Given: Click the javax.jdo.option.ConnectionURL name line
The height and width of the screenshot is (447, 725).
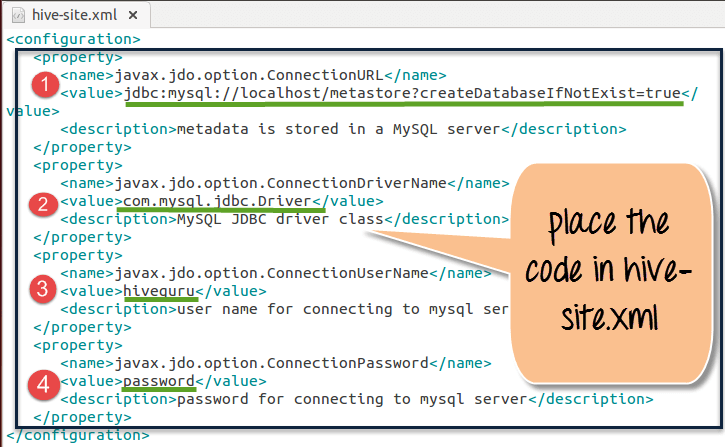Looking at the screenshot, I should [252, 75].
